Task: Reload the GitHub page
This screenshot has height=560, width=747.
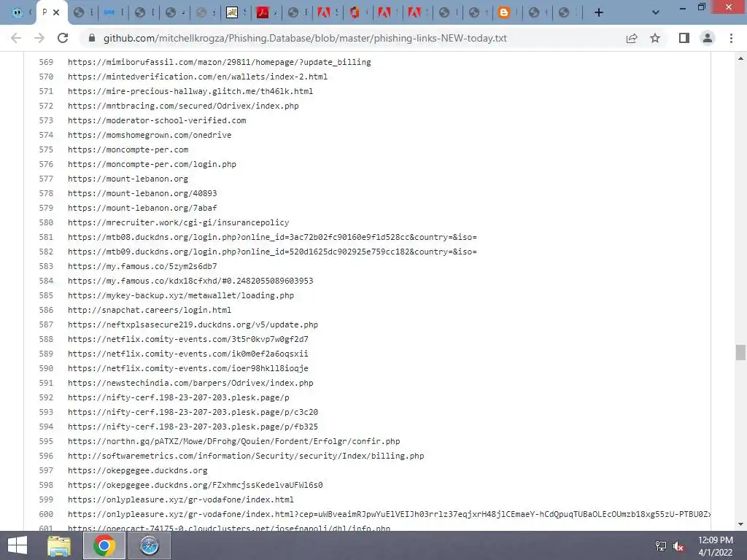Action: tap(63, 38)
